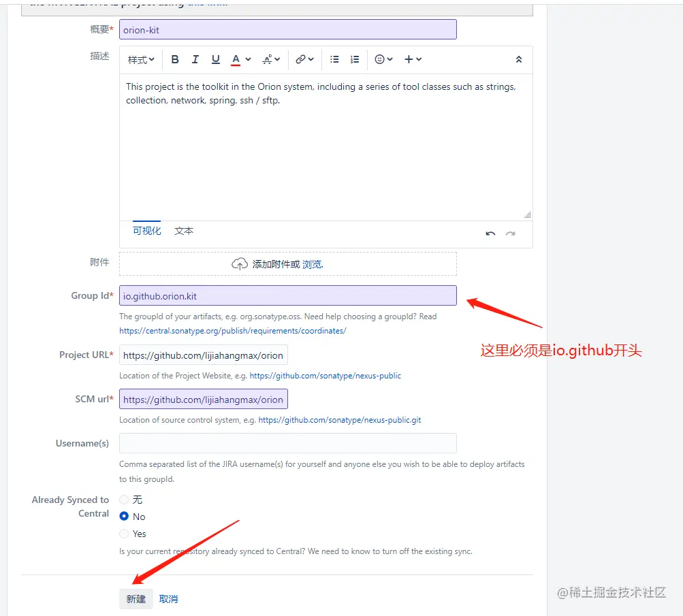This screenshot has height=616, width=683.
Task: Click the cloud upload attachment icon
Action: 240,264
